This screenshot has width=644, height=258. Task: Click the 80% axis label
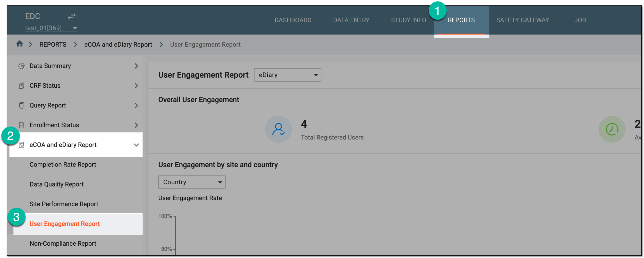tap(166, 249)
